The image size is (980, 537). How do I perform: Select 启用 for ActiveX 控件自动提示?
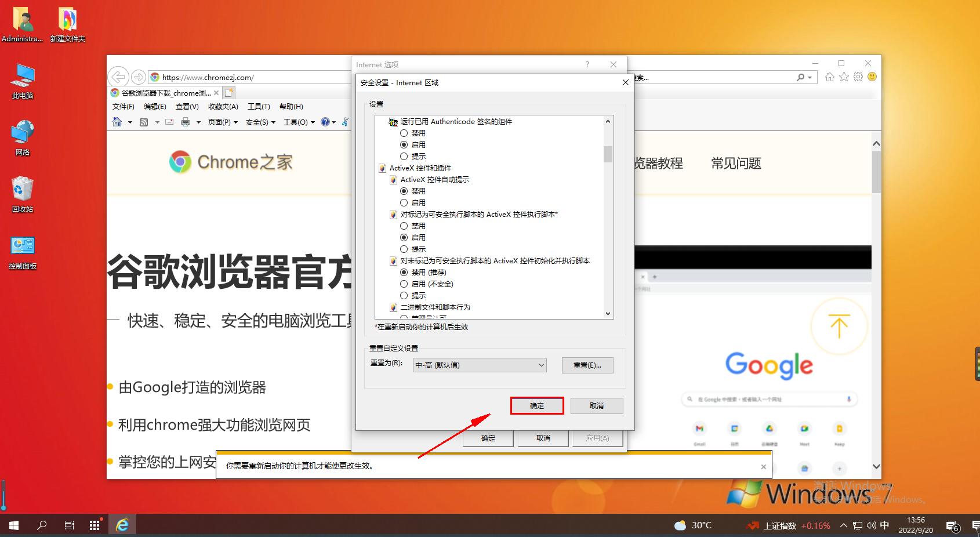(x=404, y=202)
